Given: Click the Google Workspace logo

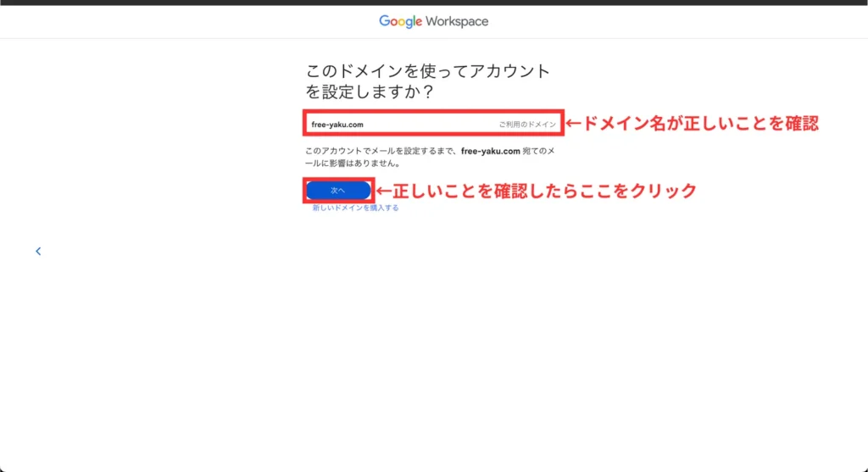Looking at the screenshot, I should click(433, 21).
